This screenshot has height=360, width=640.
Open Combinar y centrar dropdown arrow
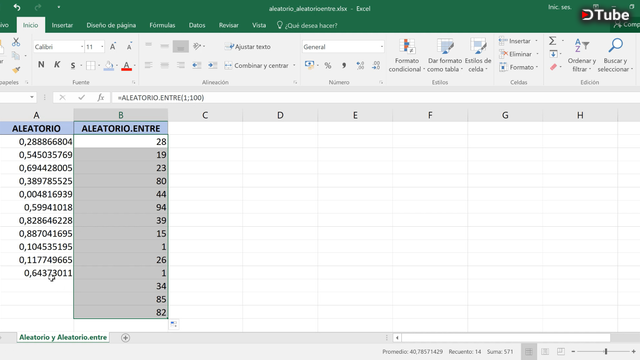click(x=294, y=65)
